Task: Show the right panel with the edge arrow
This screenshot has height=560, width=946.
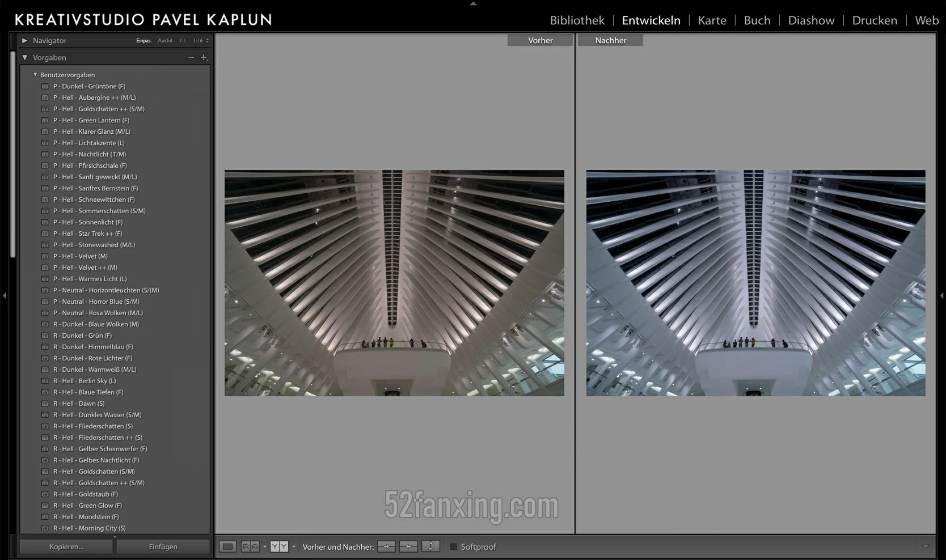Action: 941,295
